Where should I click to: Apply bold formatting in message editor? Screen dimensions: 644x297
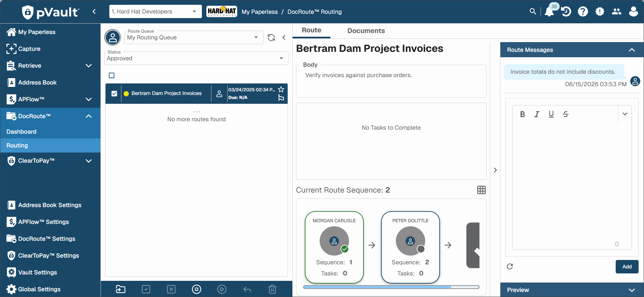[523, 114]
